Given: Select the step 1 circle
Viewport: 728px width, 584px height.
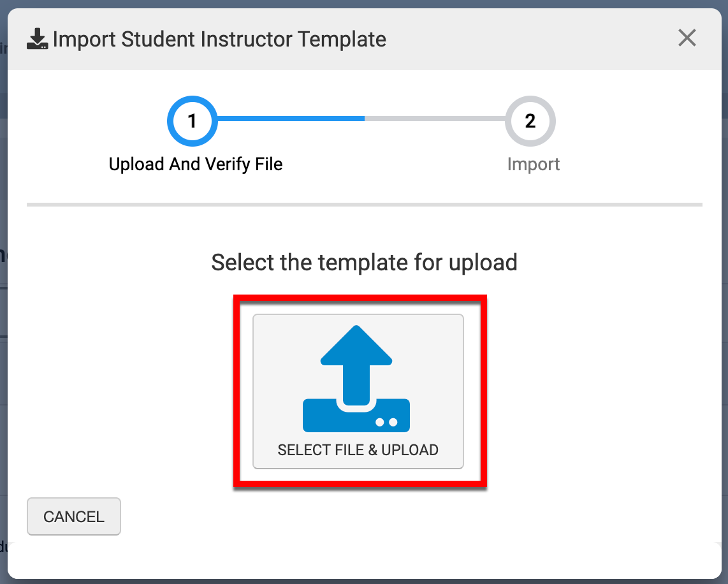Looking at the screenshot, I should (x=193, y=120).
